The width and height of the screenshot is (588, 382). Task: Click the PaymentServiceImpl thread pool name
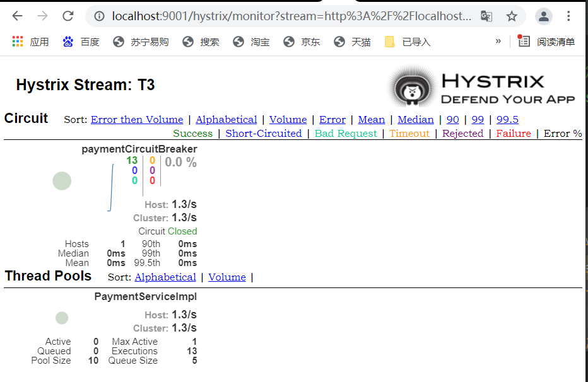[x=146, y=297]
